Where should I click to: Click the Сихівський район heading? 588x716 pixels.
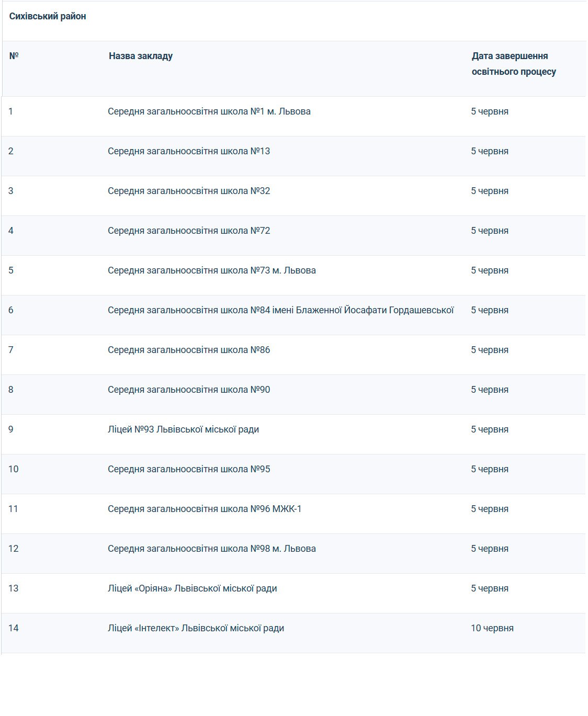(48, 16)
